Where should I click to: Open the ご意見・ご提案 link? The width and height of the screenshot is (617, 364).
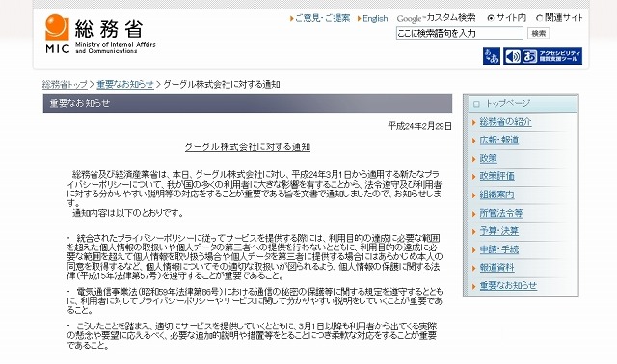tap(322, 18)
